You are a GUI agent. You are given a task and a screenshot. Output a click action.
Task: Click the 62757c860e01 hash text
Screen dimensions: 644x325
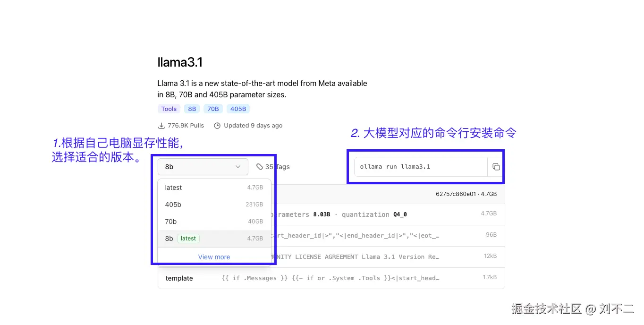tap(456, 194)
